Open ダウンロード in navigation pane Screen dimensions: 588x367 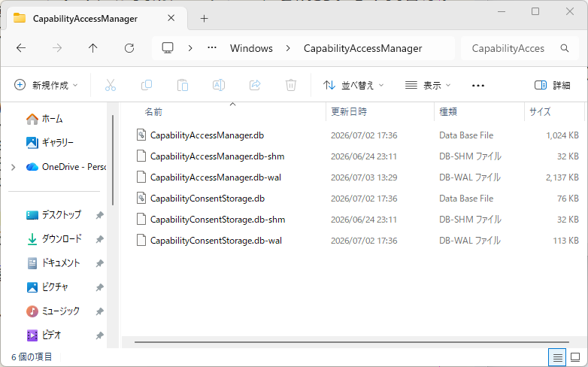[54, 238]
